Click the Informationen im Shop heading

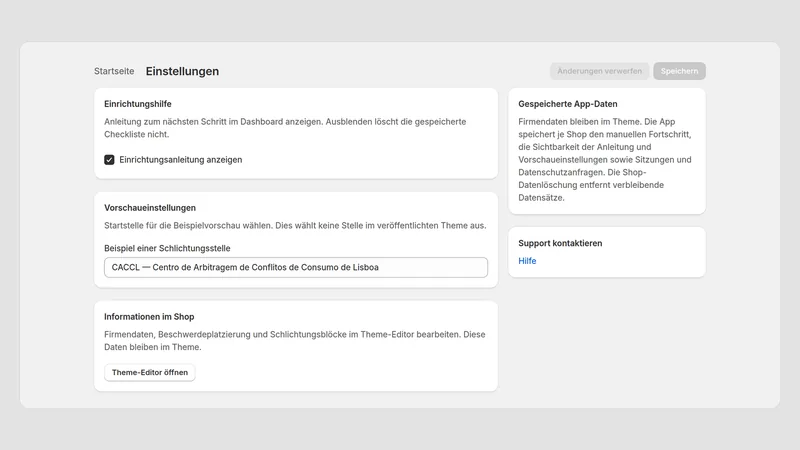[149, 316]
